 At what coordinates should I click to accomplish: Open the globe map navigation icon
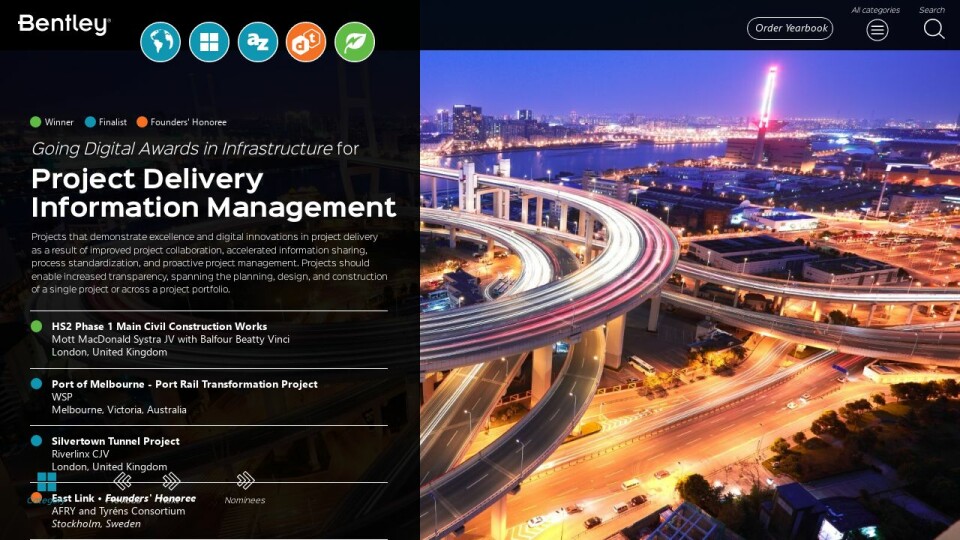[160, 42]
